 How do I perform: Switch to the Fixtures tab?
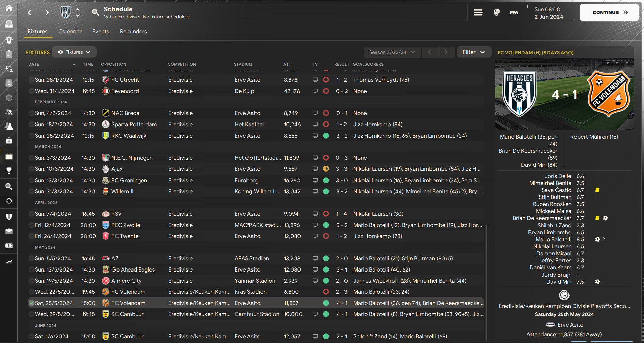point(38,31)
